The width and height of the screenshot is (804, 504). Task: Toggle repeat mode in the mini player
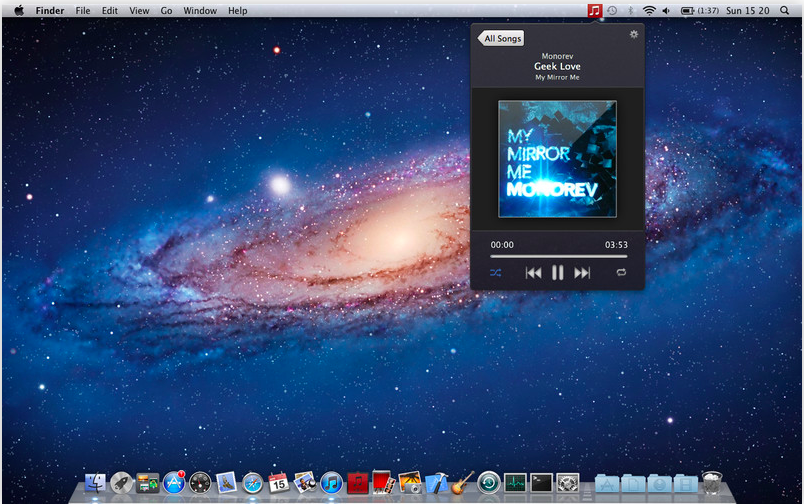click(621, 272)
